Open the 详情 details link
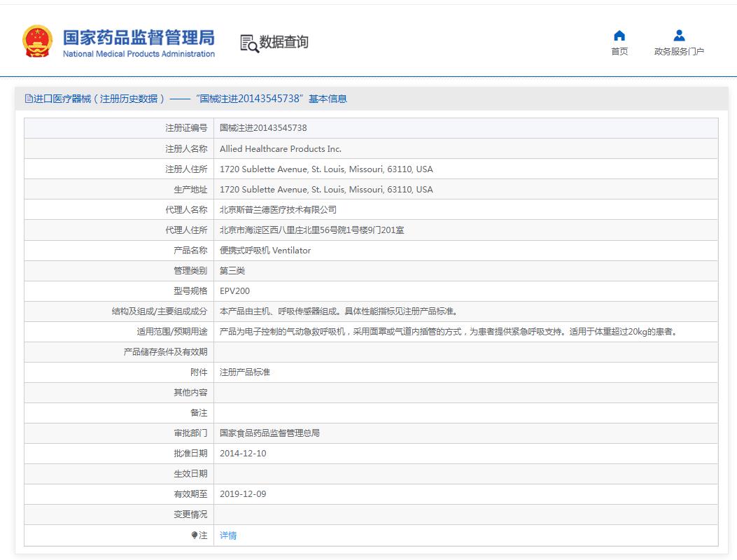This screenshot has height=560, width=737. 227,534
